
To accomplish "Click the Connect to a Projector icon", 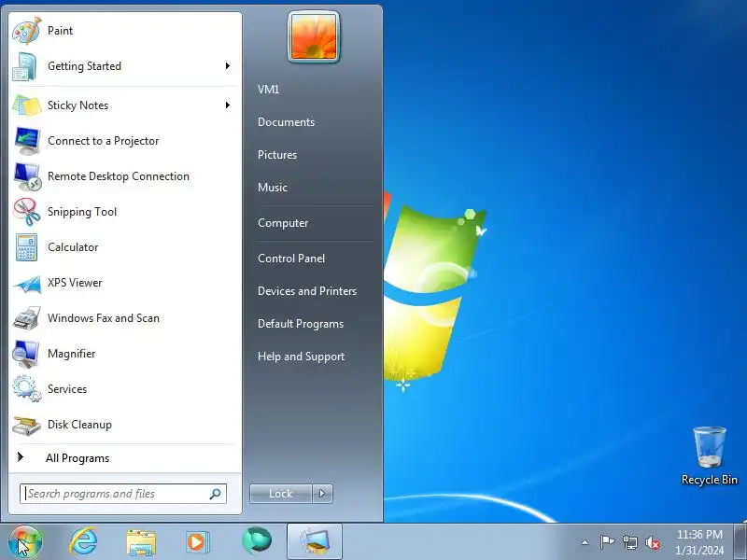I will pyautogui.click(x=27, y=141).
